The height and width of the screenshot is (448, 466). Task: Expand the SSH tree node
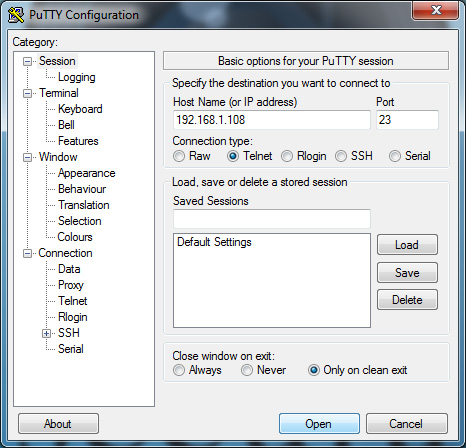tap(46, 333)
